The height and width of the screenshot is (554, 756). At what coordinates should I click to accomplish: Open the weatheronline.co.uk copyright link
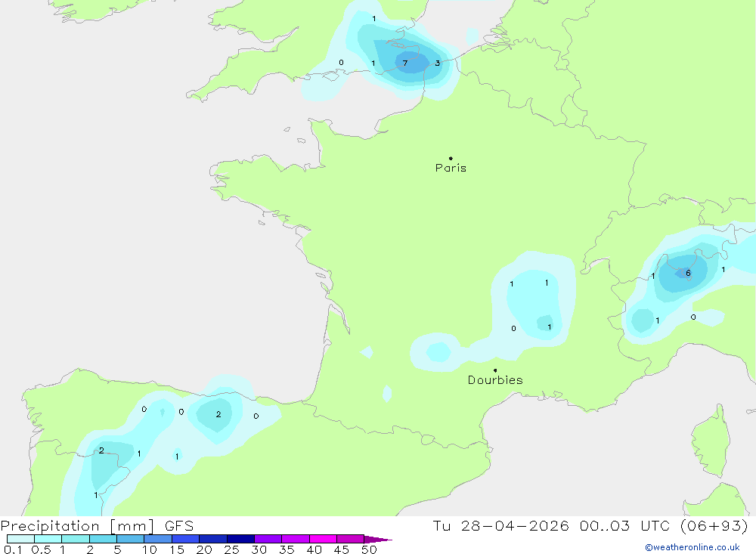[x=692, y=547]
